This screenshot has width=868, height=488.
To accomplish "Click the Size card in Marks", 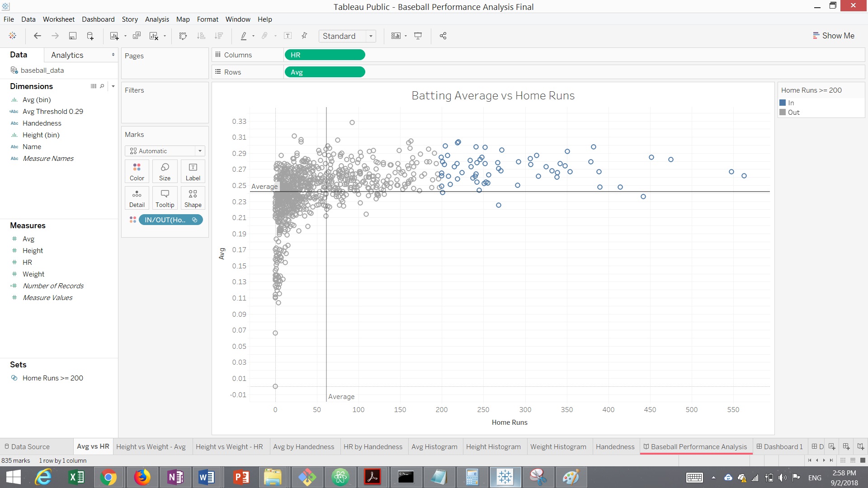I will [165, 171].
